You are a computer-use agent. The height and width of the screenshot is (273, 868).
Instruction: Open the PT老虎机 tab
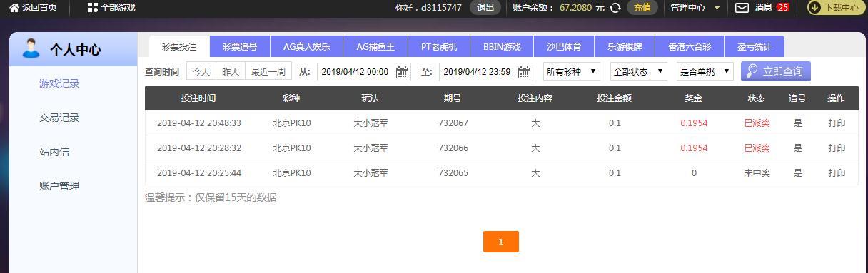[x=439, y=47]
